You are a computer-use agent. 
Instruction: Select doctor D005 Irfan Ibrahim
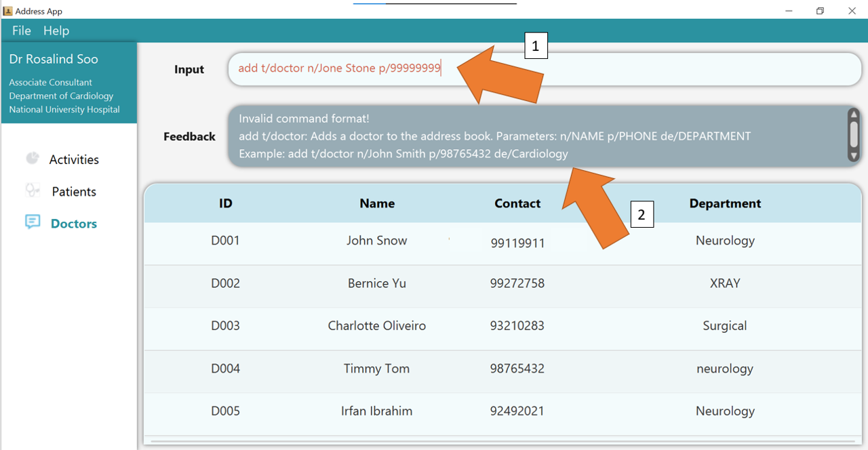(377, 411)
